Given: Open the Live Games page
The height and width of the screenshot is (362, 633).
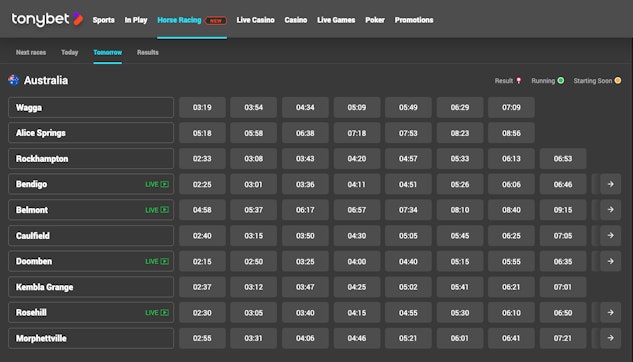Looking at the screenshot, I should coord(336,20).
